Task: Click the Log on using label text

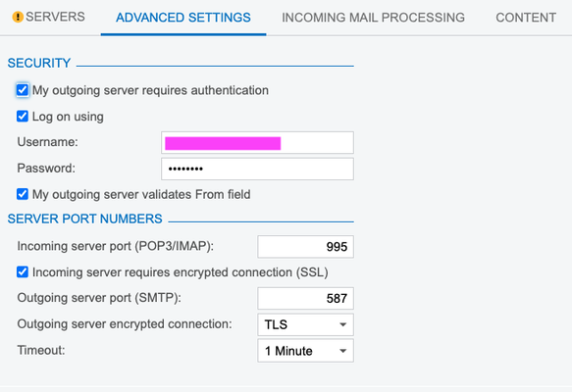Action: click(x=68, y=117)
